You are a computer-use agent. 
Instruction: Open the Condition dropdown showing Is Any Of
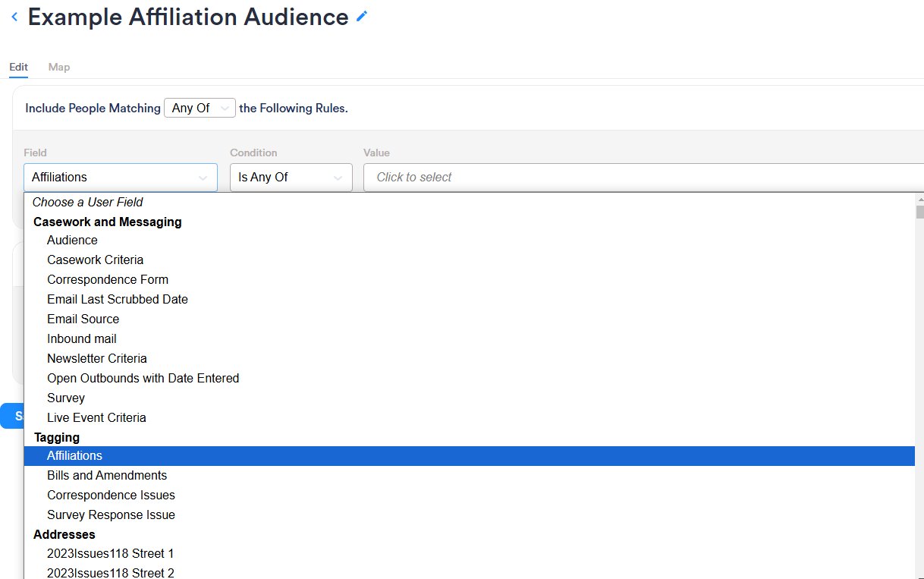pyautogui.click(x=291, y=177)
